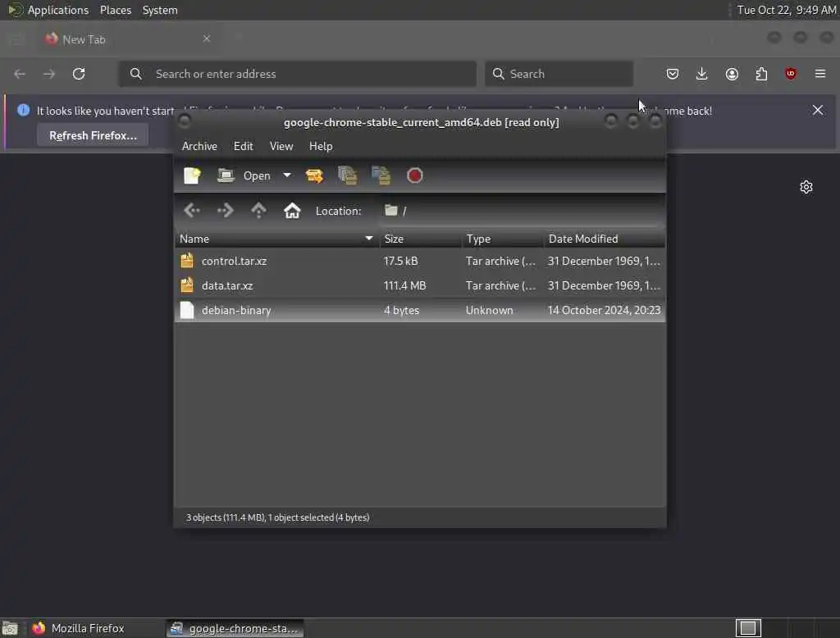Click 111.4 MB size cell
This screenshot has width=840, height=638.
pos(405,285)
